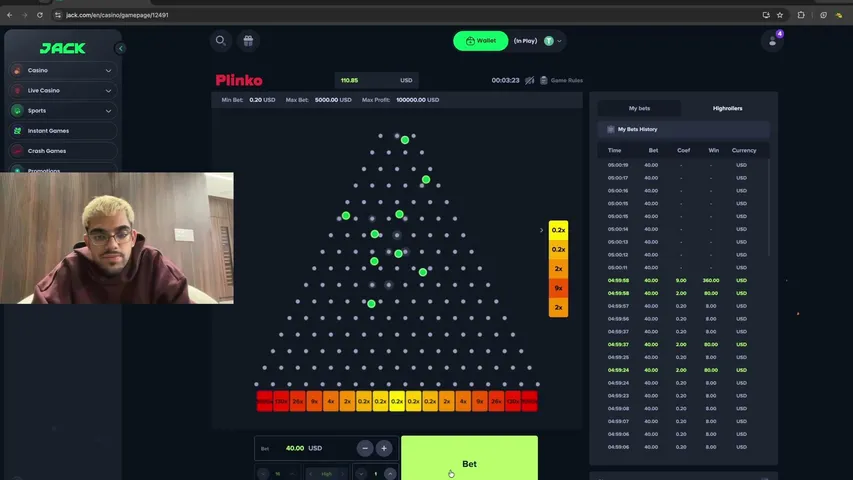Toggle the muted sound icon
This screenshot has width=853, height=480.
[529, 81]
